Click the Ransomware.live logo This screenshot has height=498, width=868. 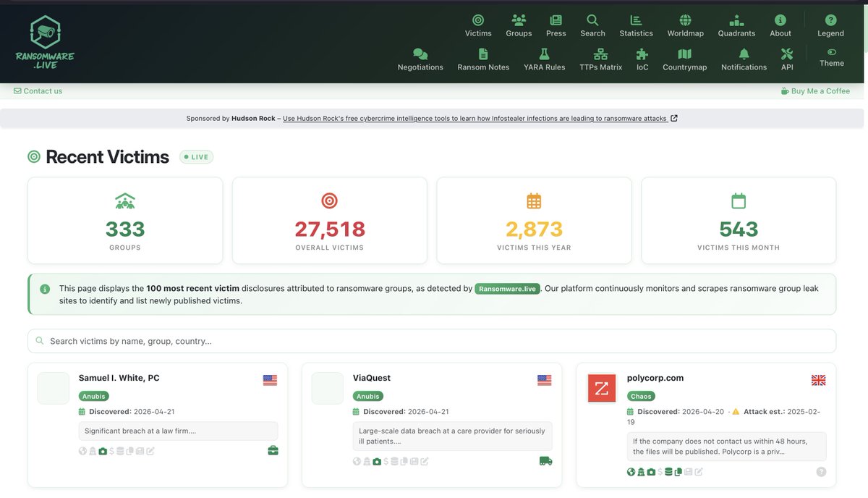coord(45,41)
